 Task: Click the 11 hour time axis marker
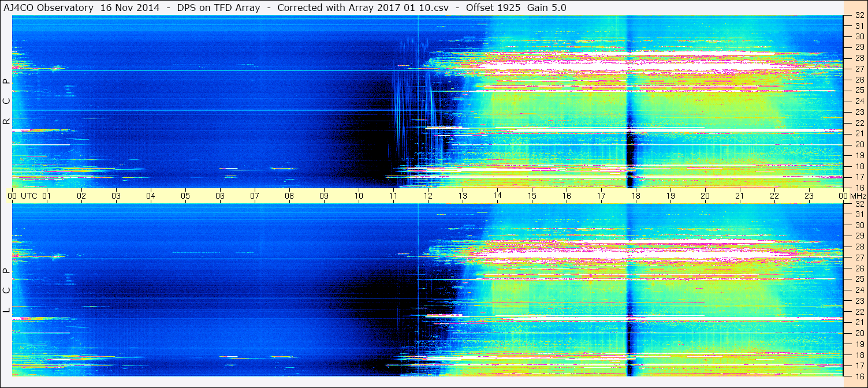[393, 196]
